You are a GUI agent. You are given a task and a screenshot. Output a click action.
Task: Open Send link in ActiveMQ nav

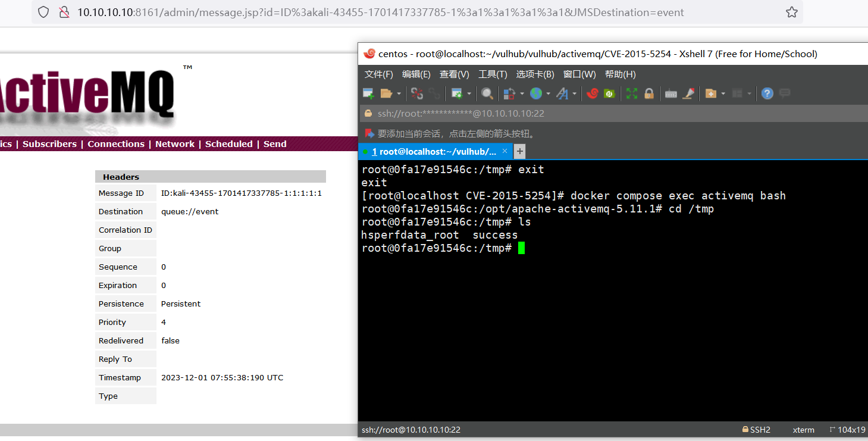[275, 144]
